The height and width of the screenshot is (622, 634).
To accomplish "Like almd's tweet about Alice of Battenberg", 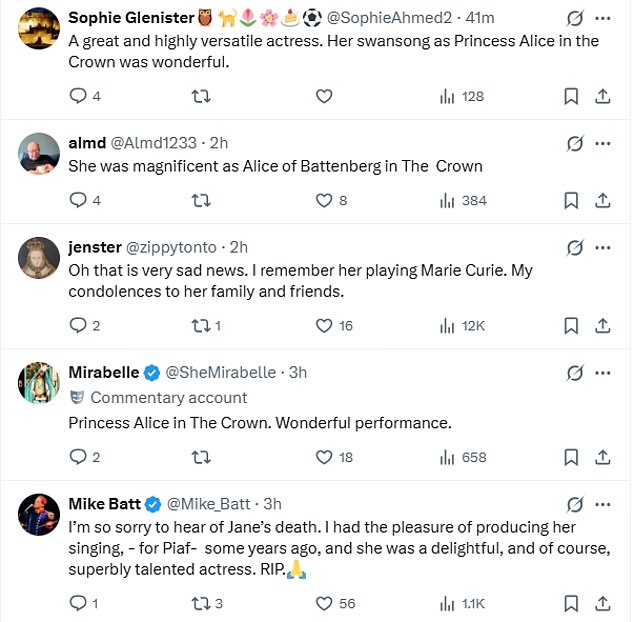I will pyautogui.click(x=323, y=200).
